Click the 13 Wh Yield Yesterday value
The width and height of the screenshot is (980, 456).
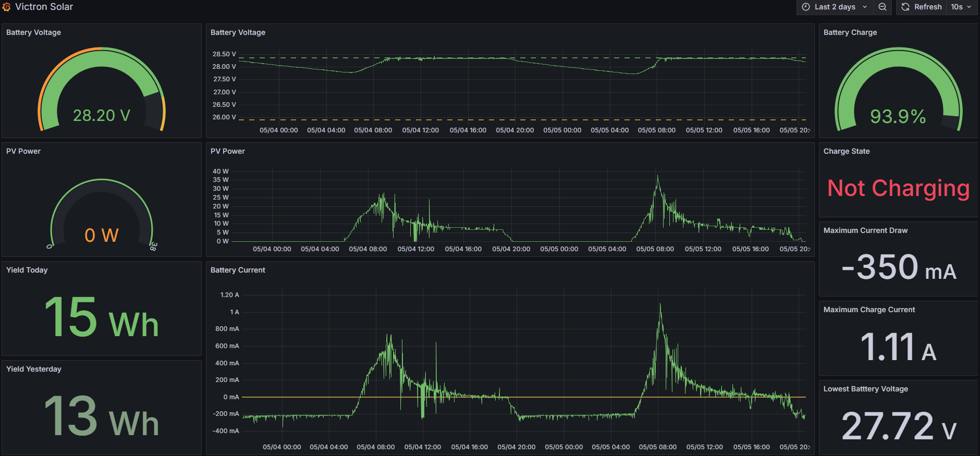pos(102,416)
